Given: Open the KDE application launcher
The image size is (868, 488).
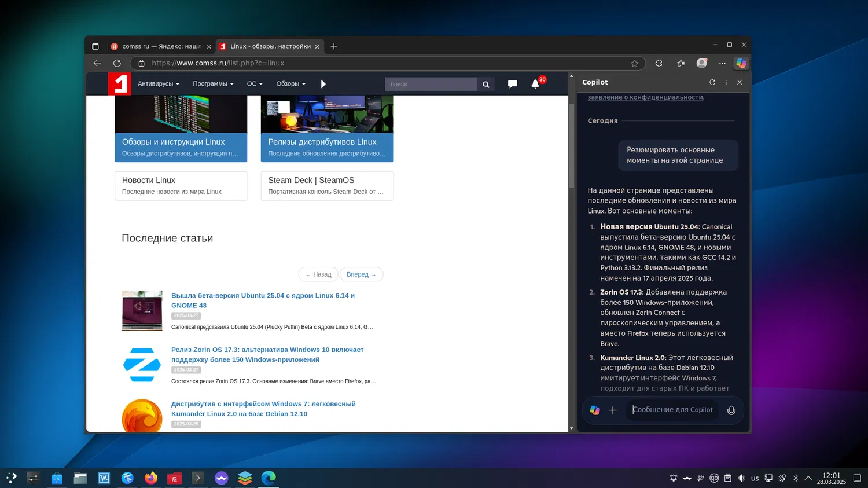Looking at the screenshot, I should tap(12, 478).
